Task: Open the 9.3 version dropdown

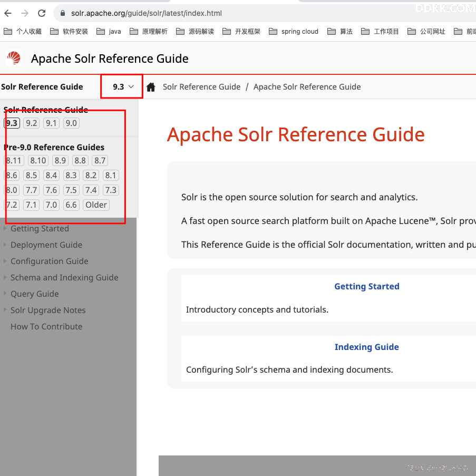Action: pyautogui.click(x=123, y=87)
